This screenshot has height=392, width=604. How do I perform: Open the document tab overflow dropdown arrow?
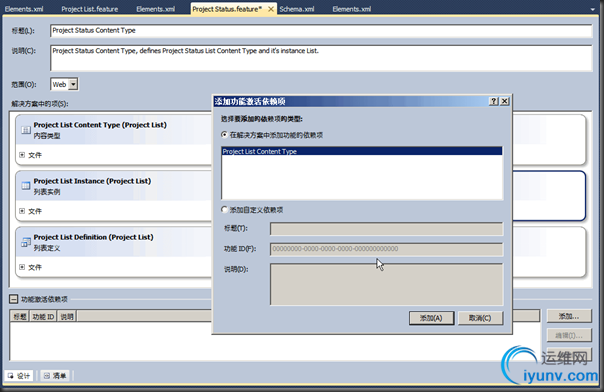[592, 9]
